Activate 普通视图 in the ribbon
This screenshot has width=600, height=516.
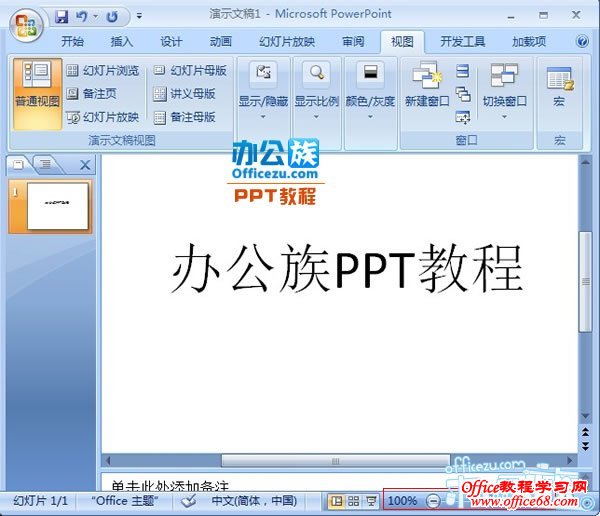37,94
